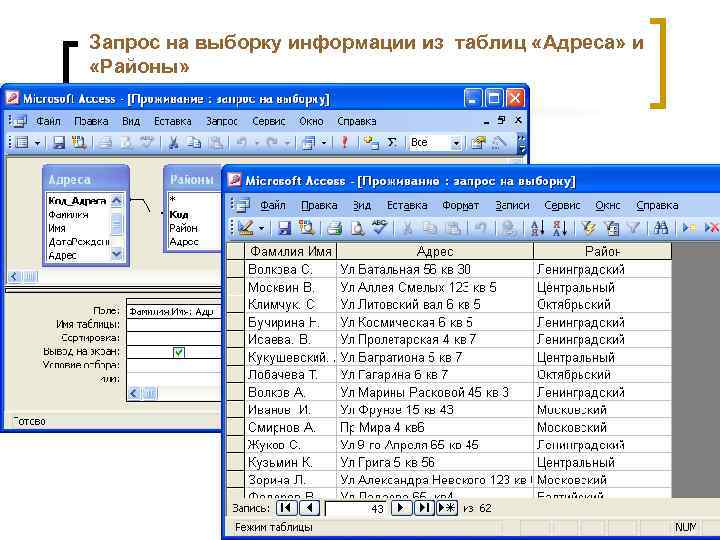Viewport: 720px width, 540px height.
Task: Open dropdown arrow beside Datasheet View icon
Action: 37,143
